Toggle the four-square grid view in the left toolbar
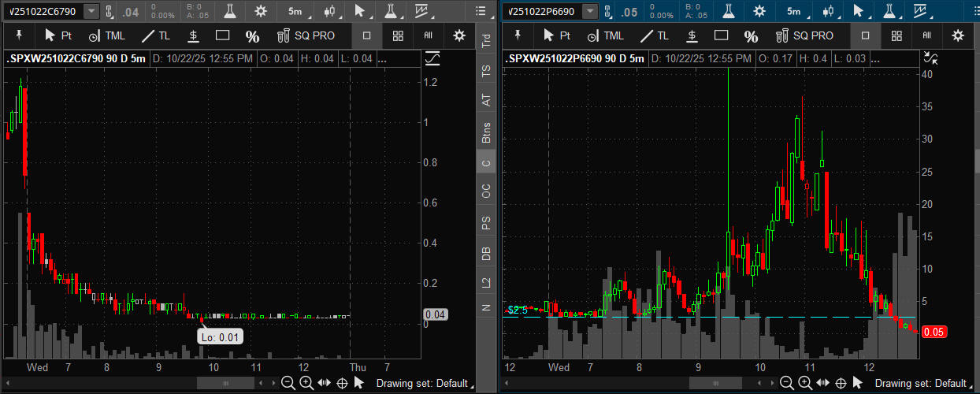980x394 pixels. 398,35
